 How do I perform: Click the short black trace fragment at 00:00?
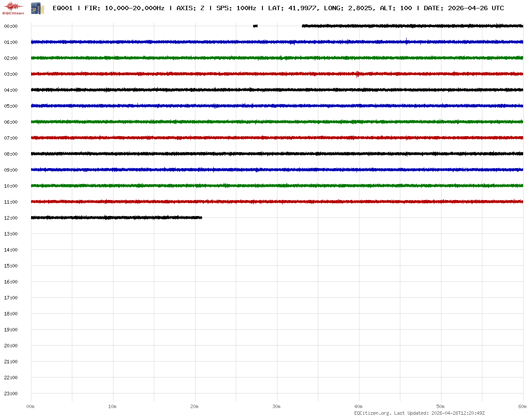255,26
